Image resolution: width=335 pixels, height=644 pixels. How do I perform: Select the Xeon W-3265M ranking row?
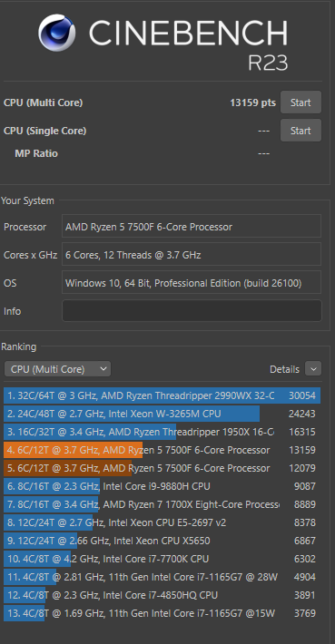pos(162,414)
